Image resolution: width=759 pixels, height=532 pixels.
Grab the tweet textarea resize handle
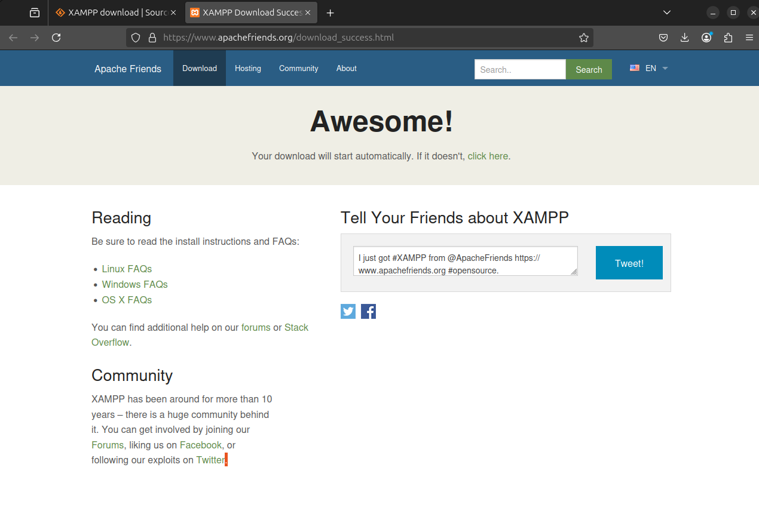point(574,272)
